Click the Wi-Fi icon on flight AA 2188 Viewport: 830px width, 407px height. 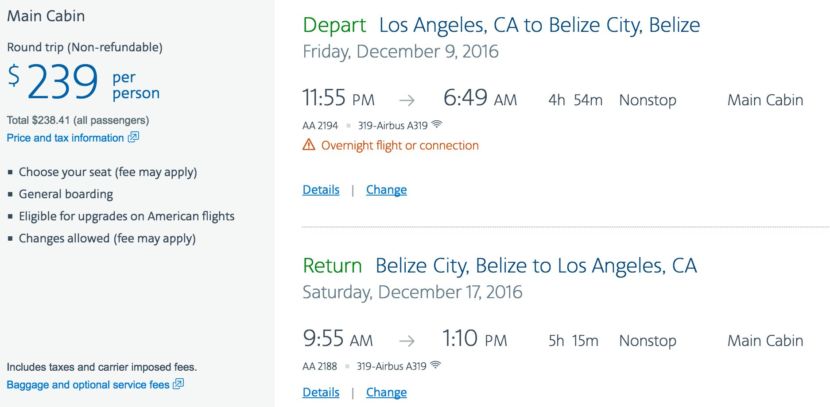tap(436, 366)
